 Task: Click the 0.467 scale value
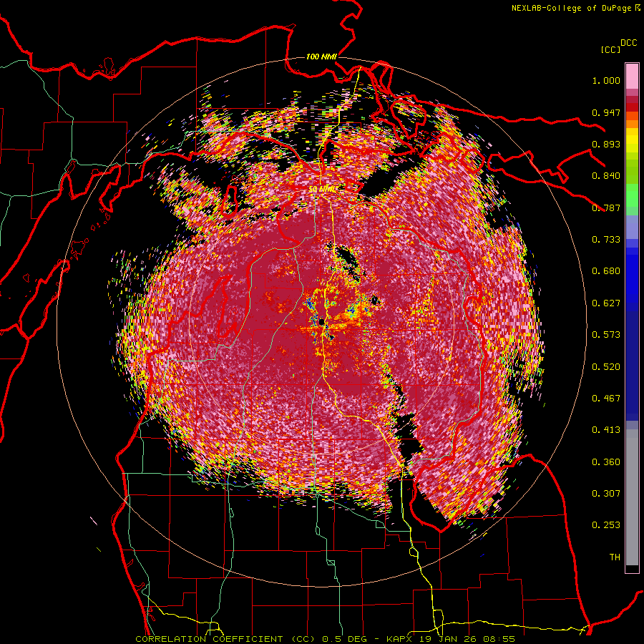606,399
